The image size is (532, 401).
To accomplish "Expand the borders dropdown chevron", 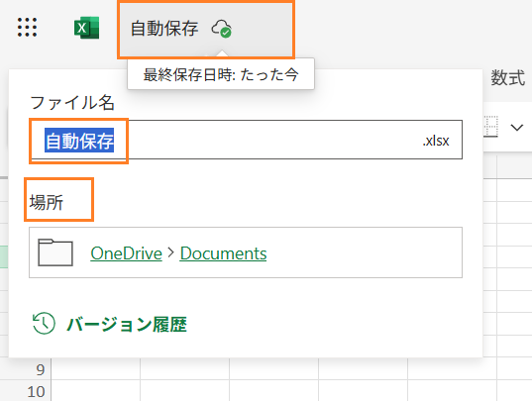I will pos(517,128).
